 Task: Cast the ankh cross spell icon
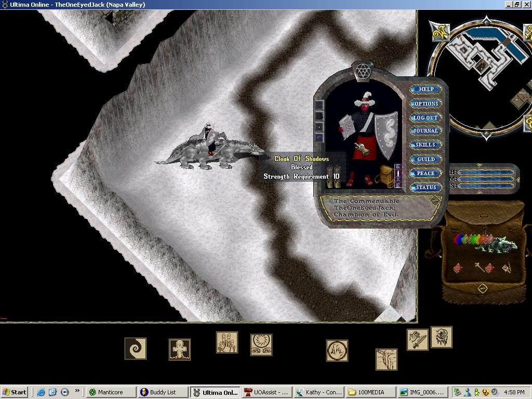(179, 349)
